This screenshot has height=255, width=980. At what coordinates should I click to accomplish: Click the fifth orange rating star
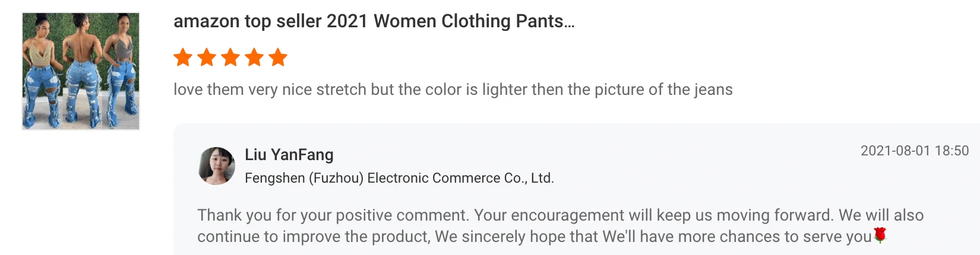pyautogui.click(x=277, y=58)
